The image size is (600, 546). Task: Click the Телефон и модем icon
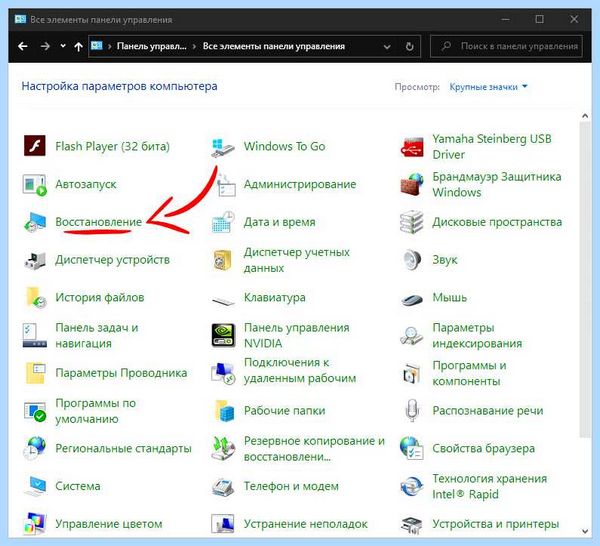(223, 486)
